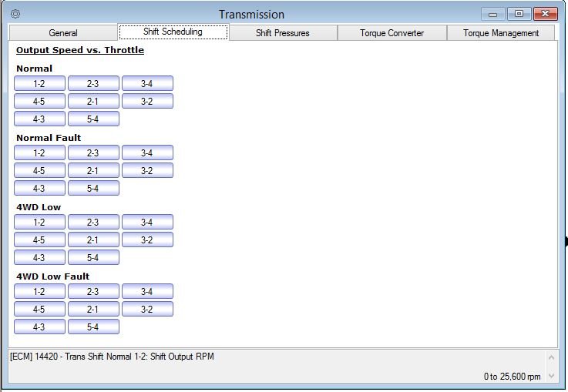Open the Normal 4-5 shift table
The image size is (568, 392).
pyautogui.click(x=39, y=102)
